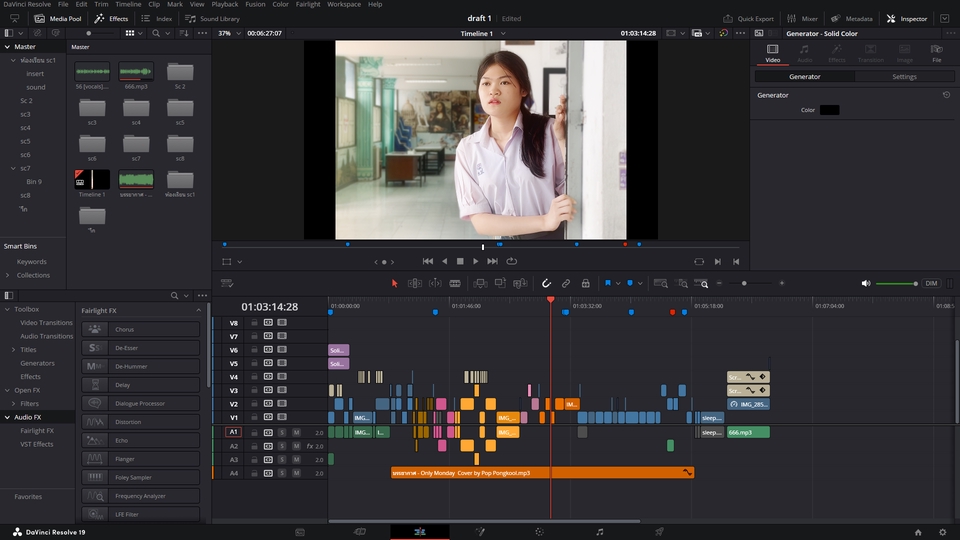Open the Fusion menu
Screen dimensions: 960x540
[x=253, y=4]
